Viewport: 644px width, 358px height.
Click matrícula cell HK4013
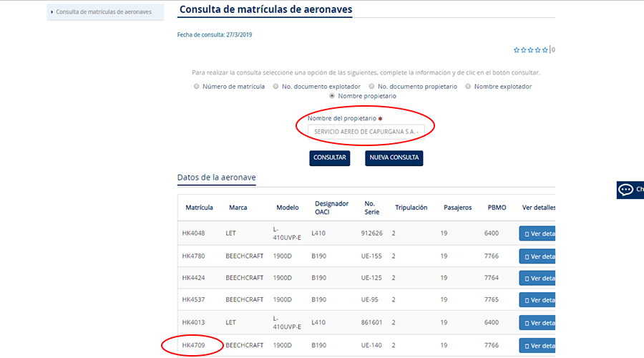(x=193, y=322)
